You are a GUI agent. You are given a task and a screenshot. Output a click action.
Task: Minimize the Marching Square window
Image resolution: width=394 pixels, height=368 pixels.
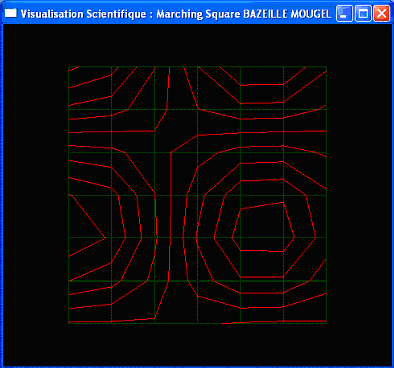(x=344, y=14)
